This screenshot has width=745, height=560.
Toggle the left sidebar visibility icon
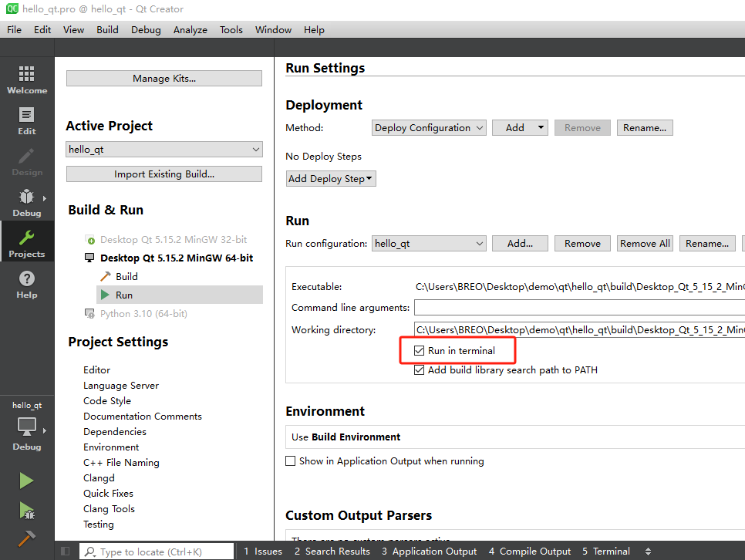point(66,551)
